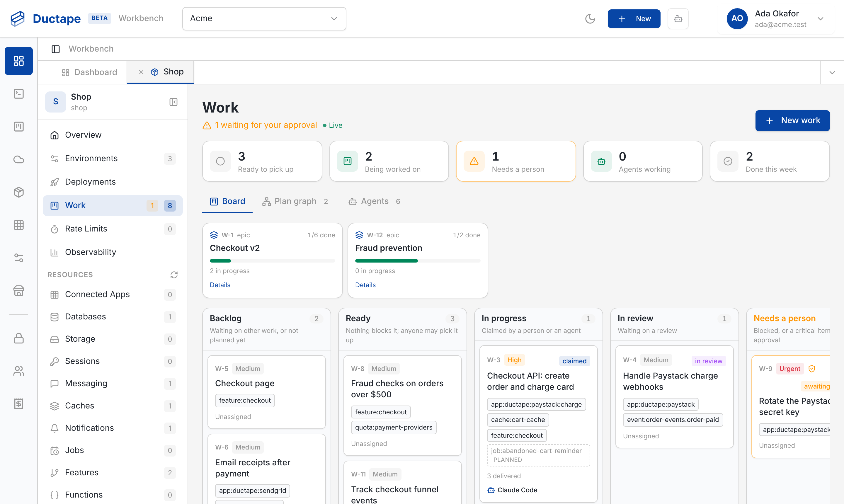
Task: Close the Shop tab
Action: point(141,72)
